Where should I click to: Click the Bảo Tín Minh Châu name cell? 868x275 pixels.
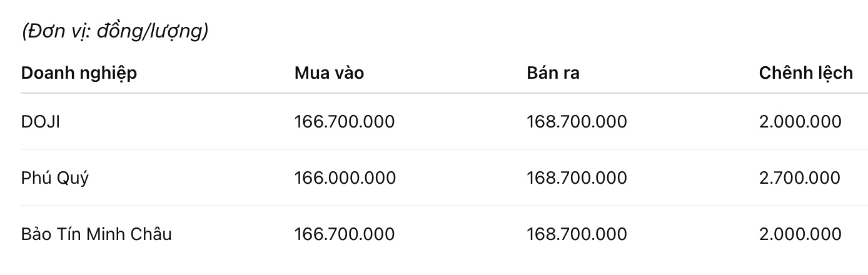click(96, 234)
